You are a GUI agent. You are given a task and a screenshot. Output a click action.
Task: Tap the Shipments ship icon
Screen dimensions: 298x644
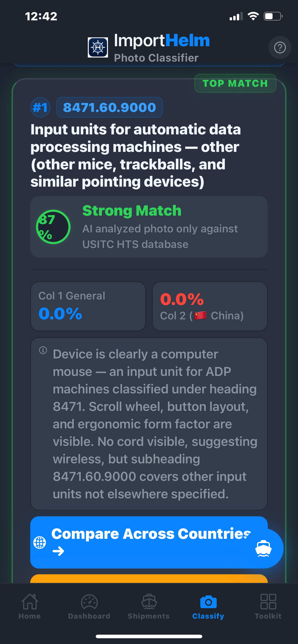click(x=149, y=601)
